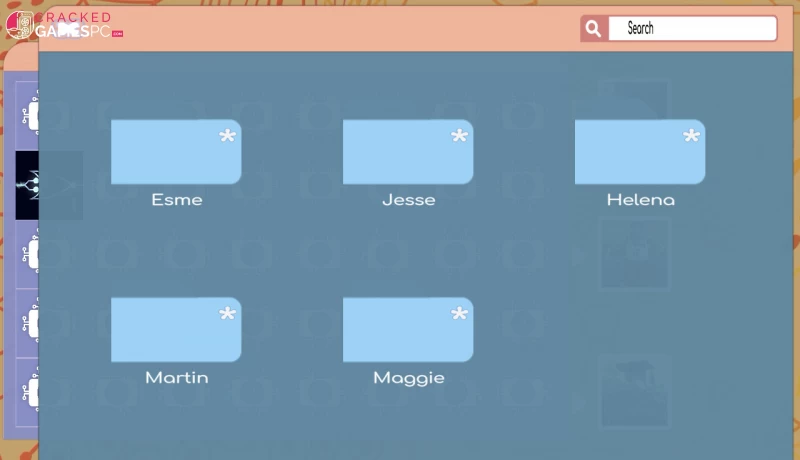The width and height of the screenshot is (800, 460).
Task: Select the Jesse name label
Action: tap(409, 200)
